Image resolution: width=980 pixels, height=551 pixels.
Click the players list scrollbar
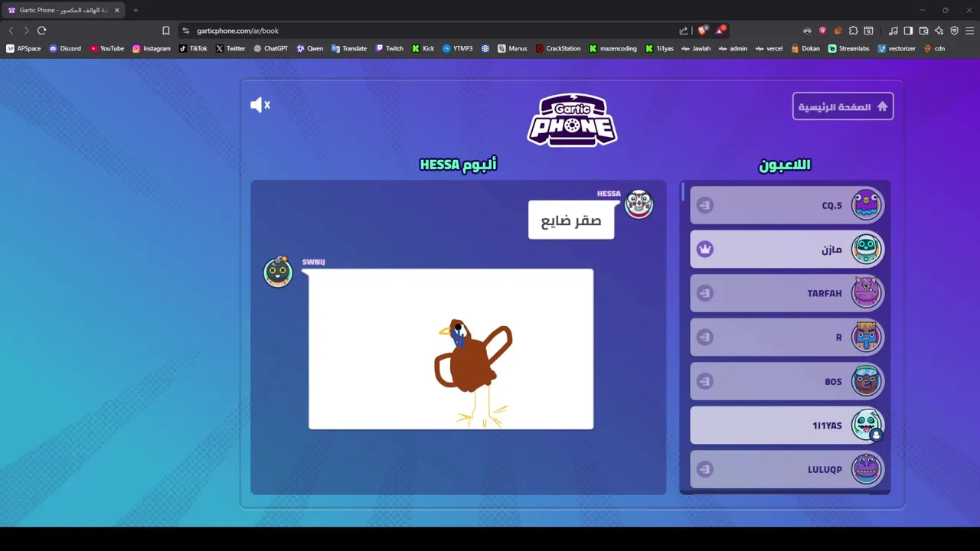tap(682, 191)
